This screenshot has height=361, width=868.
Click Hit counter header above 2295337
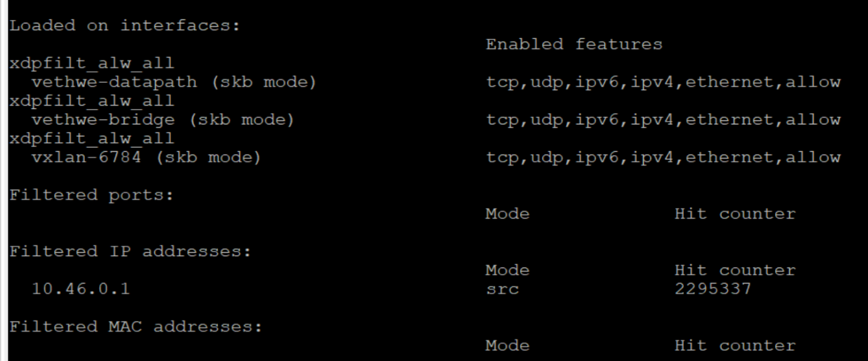coord(735,270)
